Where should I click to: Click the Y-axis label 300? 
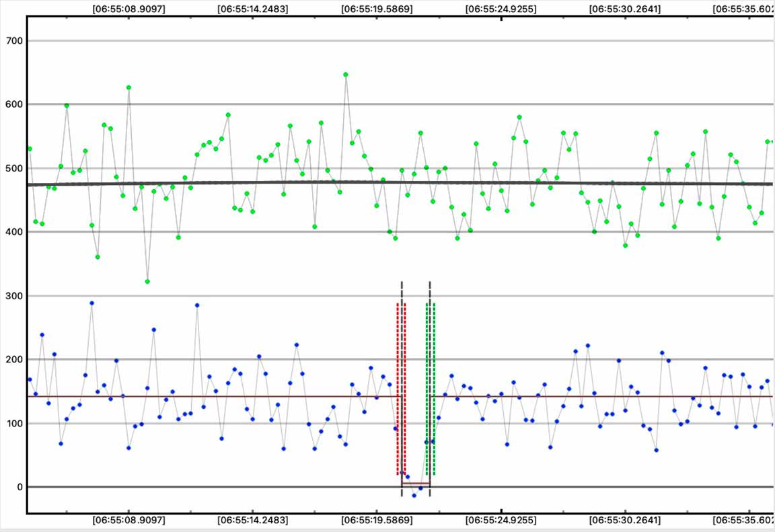14,296
